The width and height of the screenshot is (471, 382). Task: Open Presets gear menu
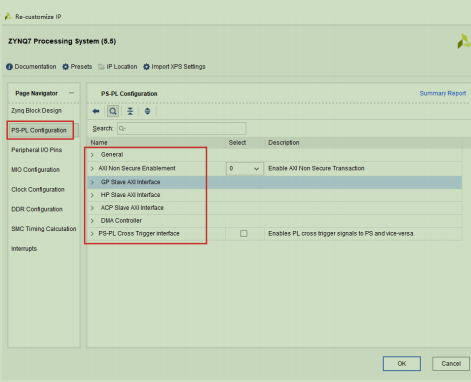66,67
